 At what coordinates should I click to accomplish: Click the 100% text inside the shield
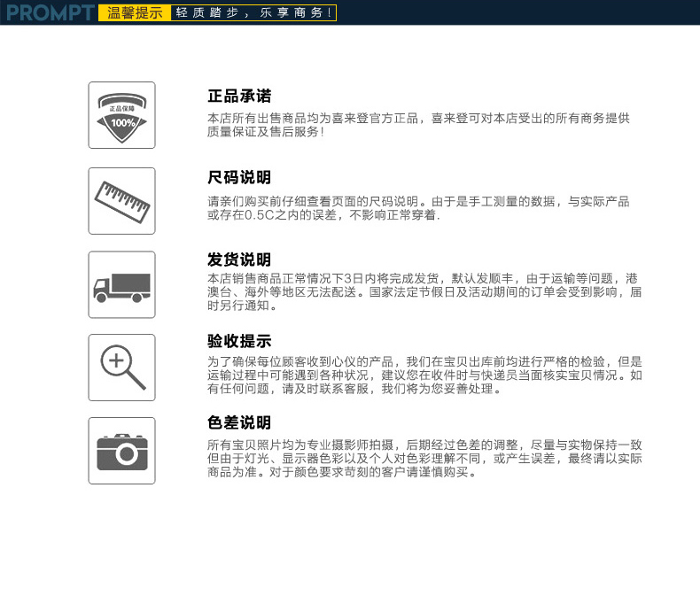click(122, 122)
